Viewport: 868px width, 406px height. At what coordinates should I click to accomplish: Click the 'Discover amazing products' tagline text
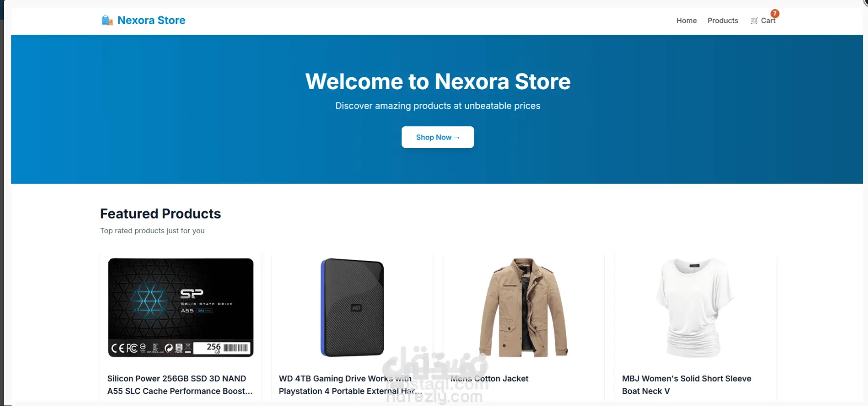click(438, 106)
